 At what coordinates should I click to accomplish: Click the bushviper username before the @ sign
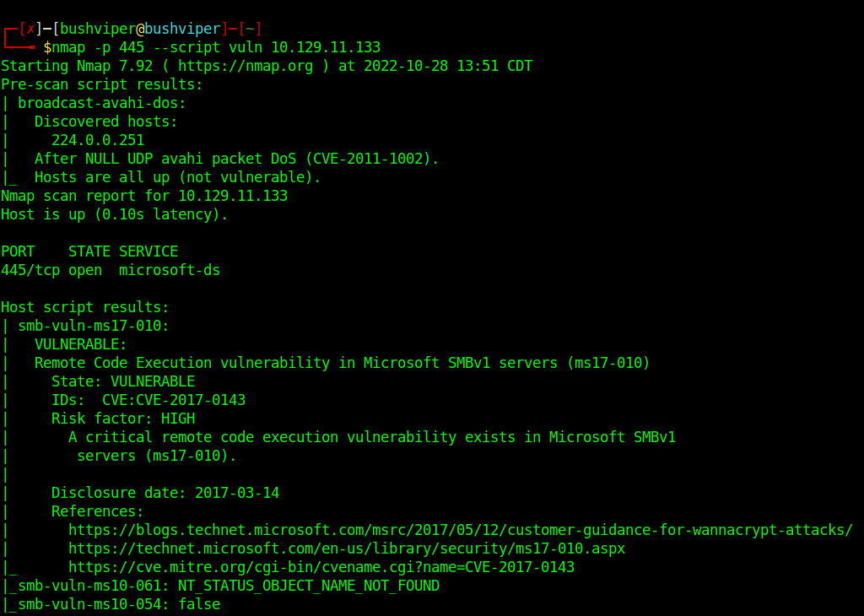coord(98,29)
